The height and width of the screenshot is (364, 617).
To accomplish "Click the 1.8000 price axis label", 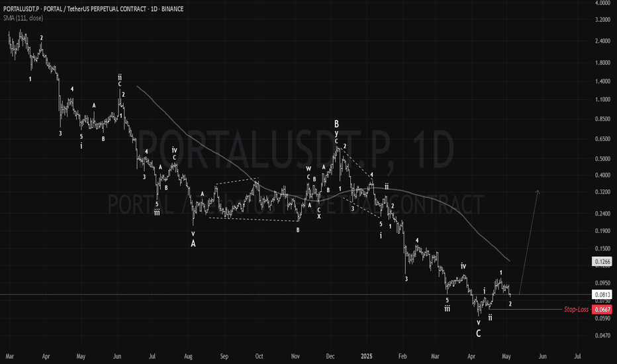I will 602,63.
